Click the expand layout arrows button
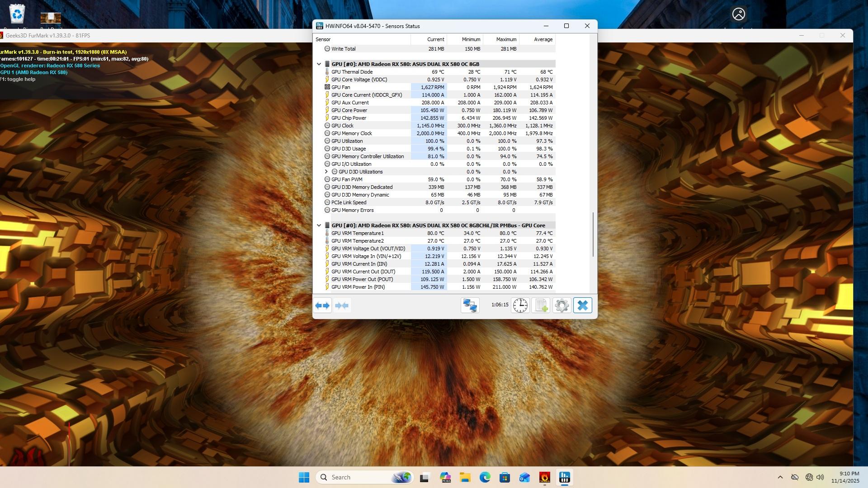Image resolution: width=868 pixels, height=488 pixels. click(322, 306)
